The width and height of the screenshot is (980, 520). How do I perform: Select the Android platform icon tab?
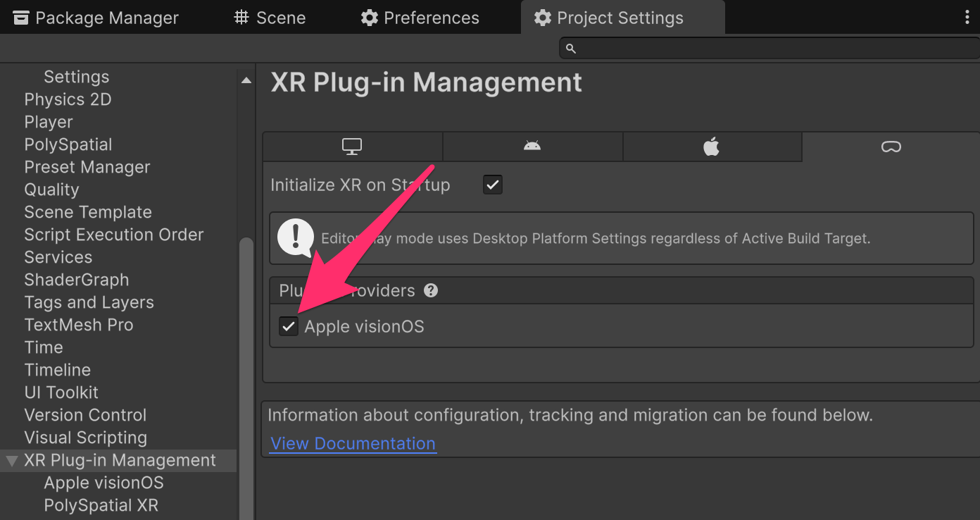pyautogui.click(x=532, y=147)
